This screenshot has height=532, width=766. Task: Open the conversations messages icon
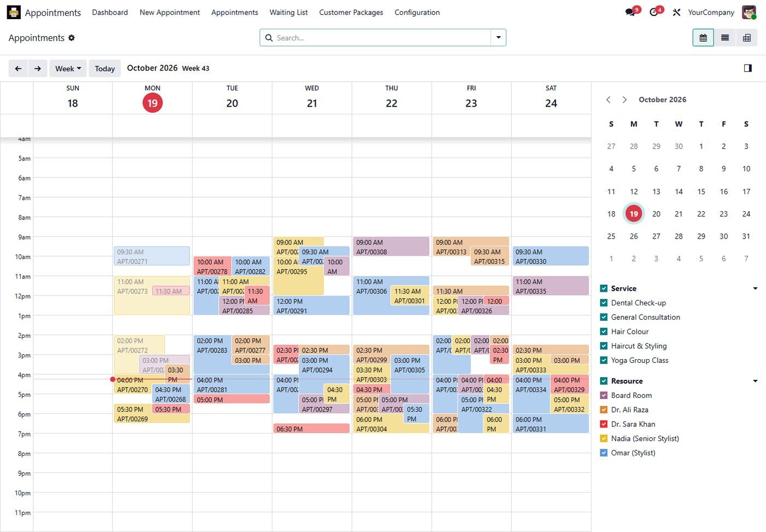pyautogui.click(x=630, y=12)
